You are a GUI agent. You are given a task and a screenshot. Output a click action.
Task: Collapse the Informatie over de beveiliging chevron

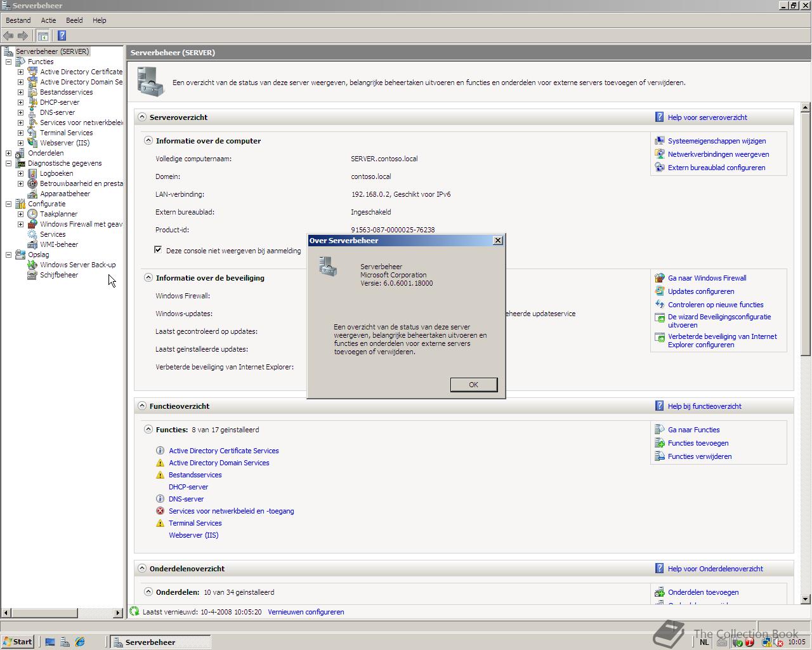point(148,277)
